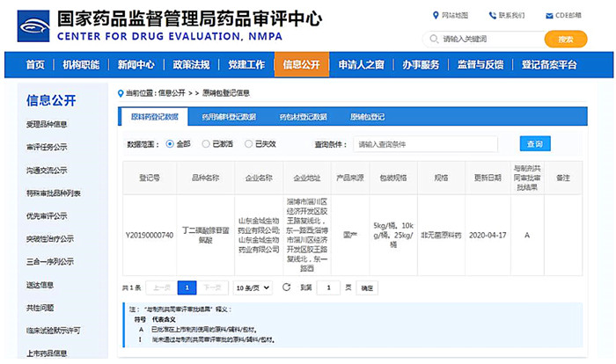616x364 pixels.
Task: Click the CDE logo at top left
Action: (32, 25)
